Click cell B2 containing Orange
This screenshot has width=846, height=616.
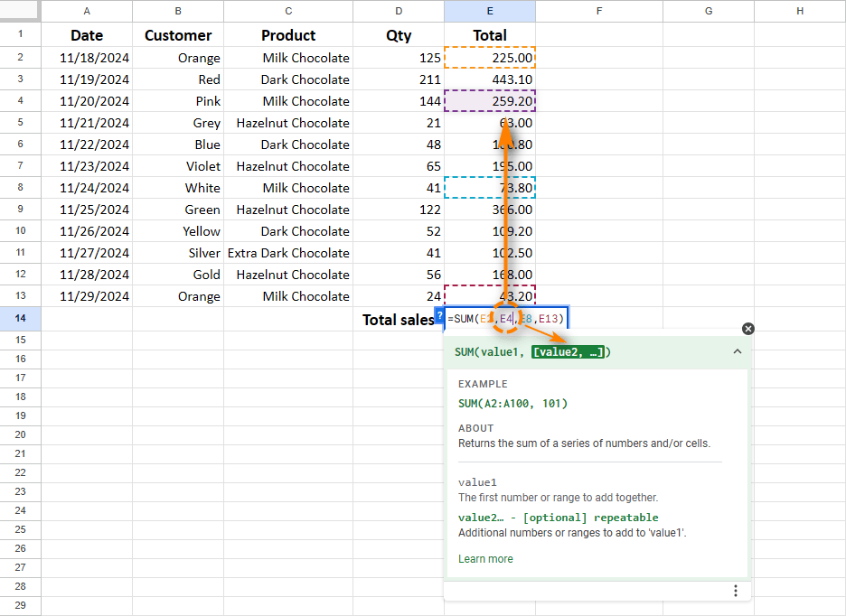pyautogui.click(x=177, y=57)
